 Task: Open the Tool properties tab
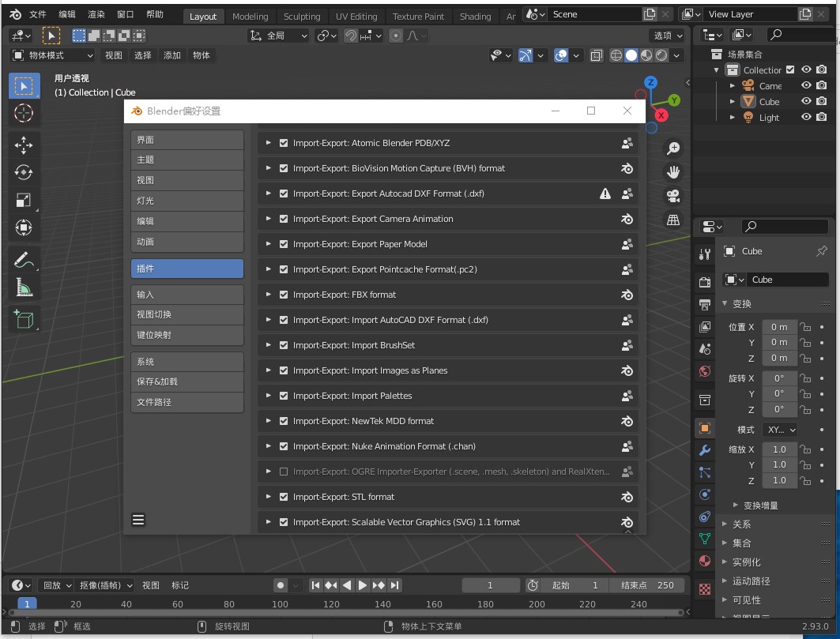[x=704, y=255]
